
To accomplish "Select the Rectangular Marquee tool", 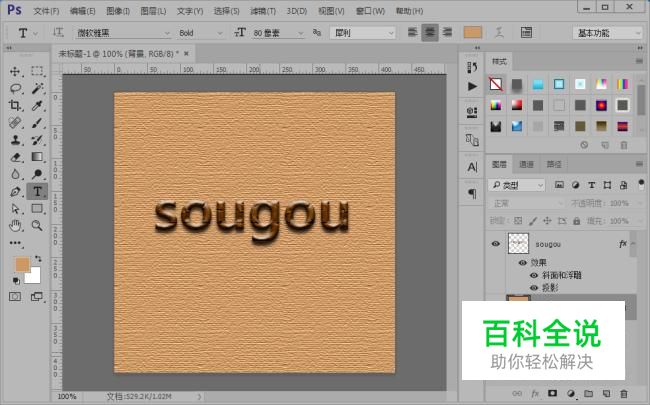I will point(37,71).
